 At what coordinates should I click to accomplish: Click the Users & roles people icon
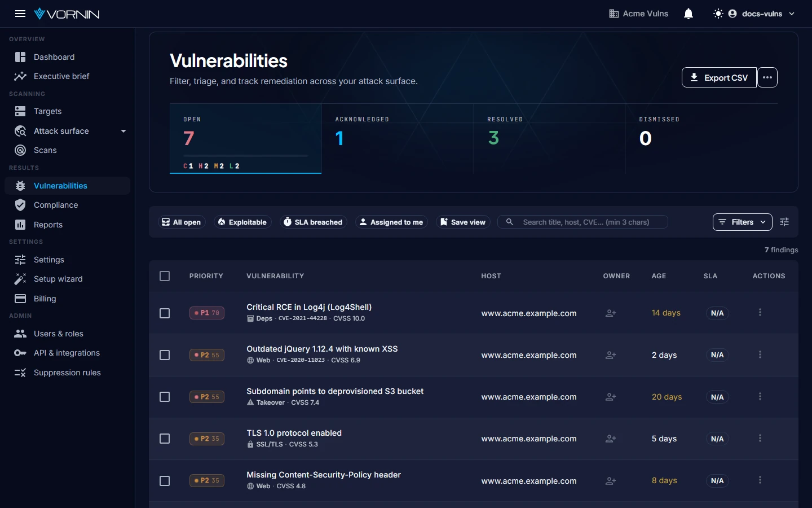[x=20, y=334]
